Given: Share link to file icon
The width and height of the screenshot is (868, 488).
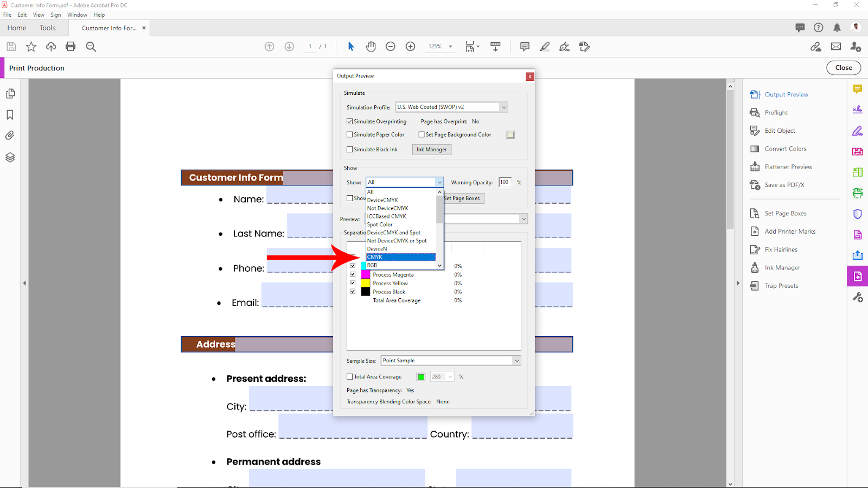Looking at the screenshot, I should tap(816, 47).
